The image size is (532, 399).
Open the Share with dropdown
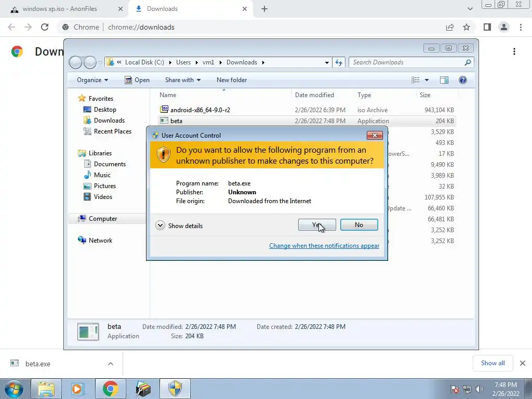tap(182, 80)
